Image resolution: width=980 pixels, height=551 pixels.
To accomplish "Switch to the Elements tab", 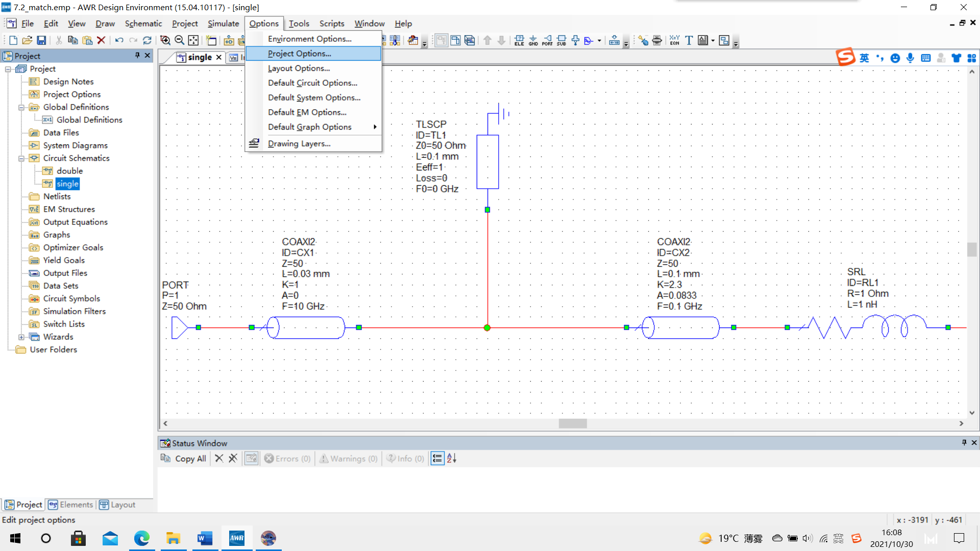I will 71,505.
